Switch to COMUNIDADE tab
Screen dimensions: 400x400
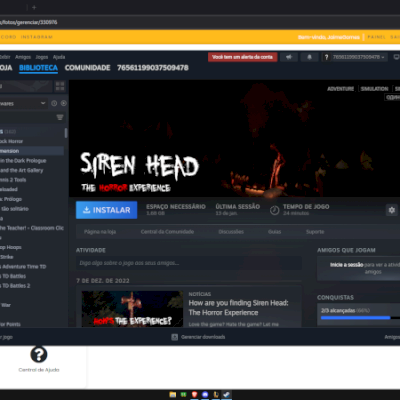[x=88, y=68]
